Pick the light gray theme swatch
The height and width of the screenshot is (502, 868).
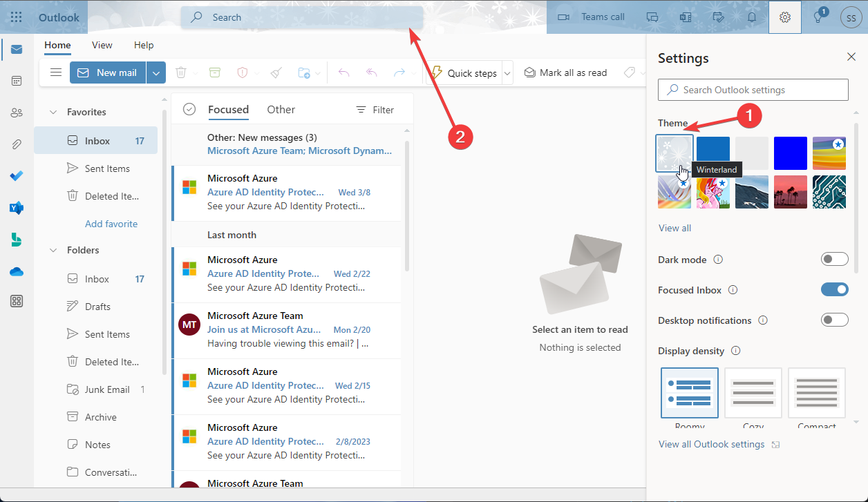tap(752, 153)
